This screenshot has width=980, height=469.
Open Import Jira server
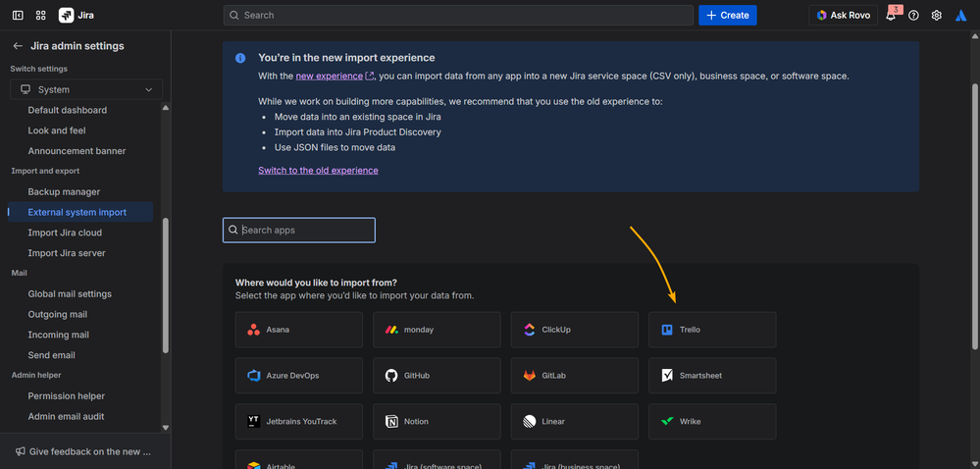67,253
